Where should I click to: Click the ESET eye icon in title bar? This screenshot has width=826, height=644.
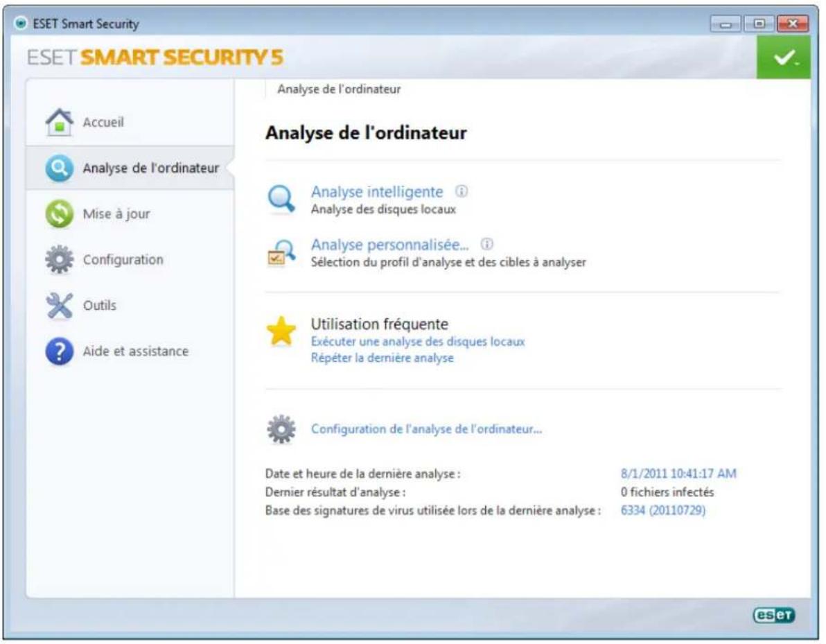pyautogui.click(x=21, y=23)
